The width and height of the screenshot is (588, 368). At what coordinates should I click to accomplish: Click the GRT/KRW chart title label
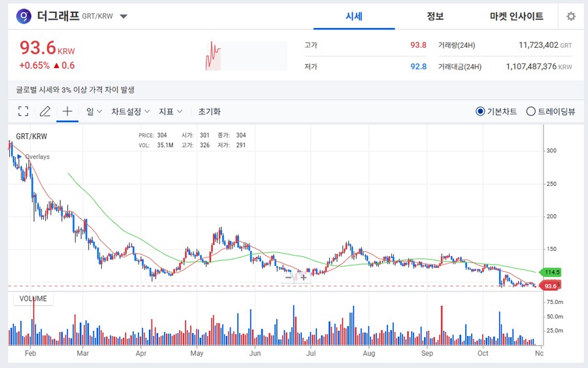tap(31, 137)
